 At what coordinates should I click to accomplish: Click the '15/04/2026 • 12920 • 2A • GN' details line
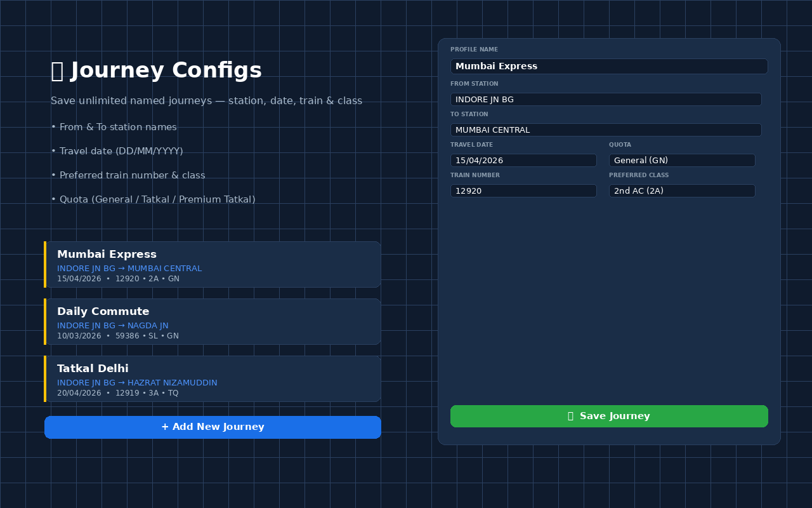pyautogui.click(x=118, y=279)
